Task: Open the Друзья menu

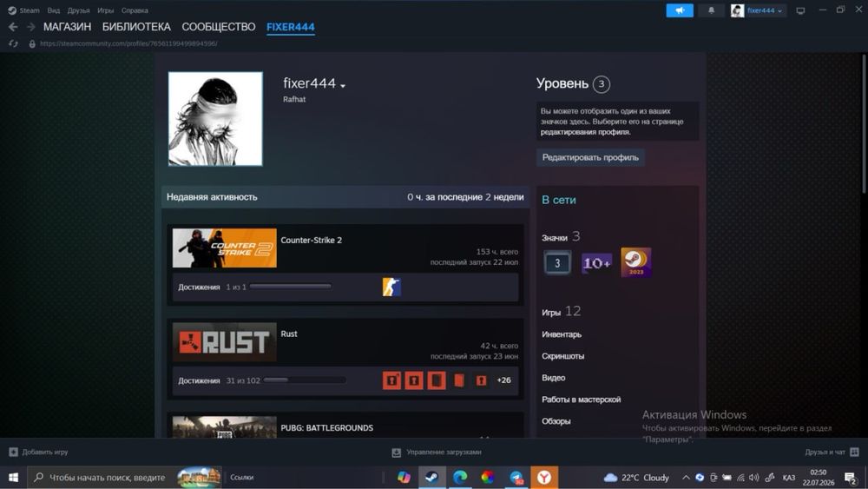Action: tap(79, 10)
